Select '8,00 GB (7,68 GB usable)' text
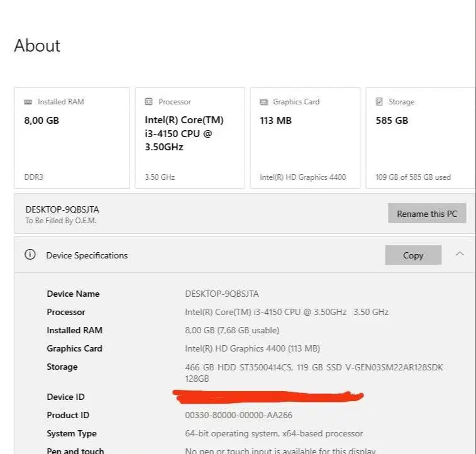The width and height of the screenshot is (476, 454). tap(232, 330)
